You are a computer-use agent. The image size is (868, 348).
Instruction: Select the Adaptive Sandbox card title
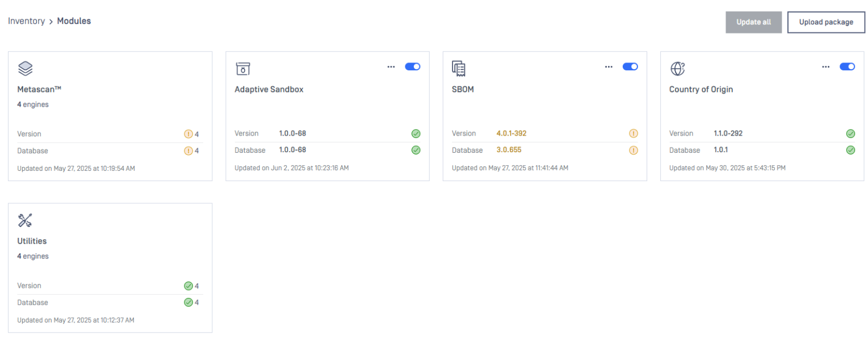[269, 89]
